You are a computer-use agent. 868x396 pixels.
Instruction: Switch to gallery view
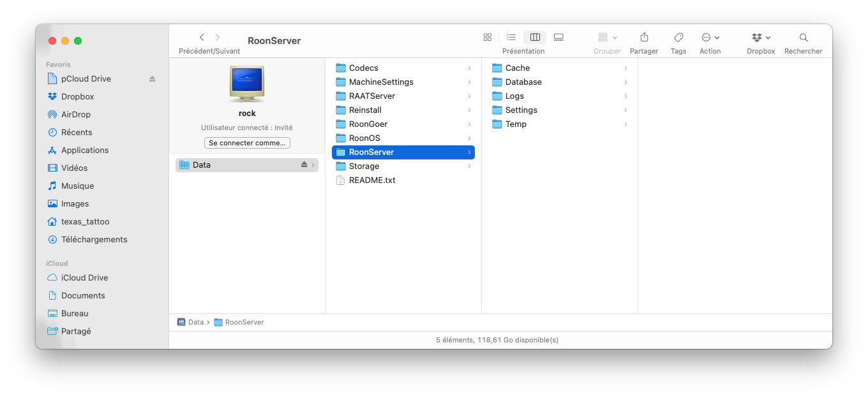point(558,38)
